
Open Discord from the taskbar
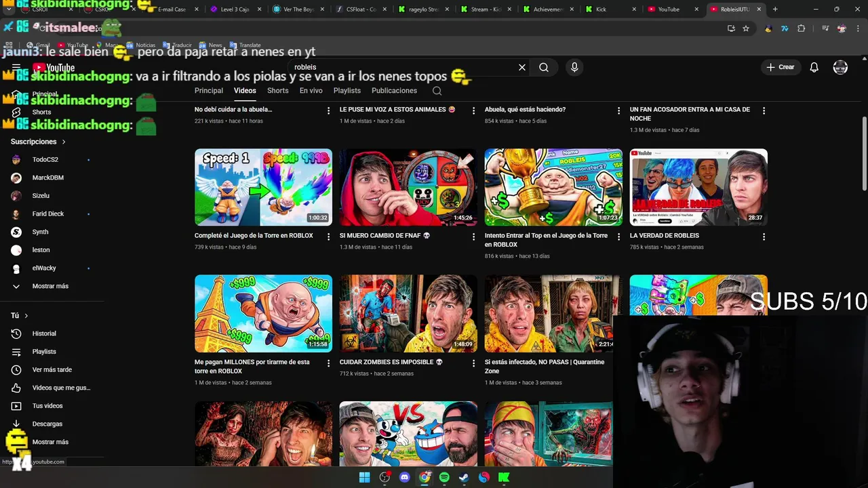click(405, 477)
